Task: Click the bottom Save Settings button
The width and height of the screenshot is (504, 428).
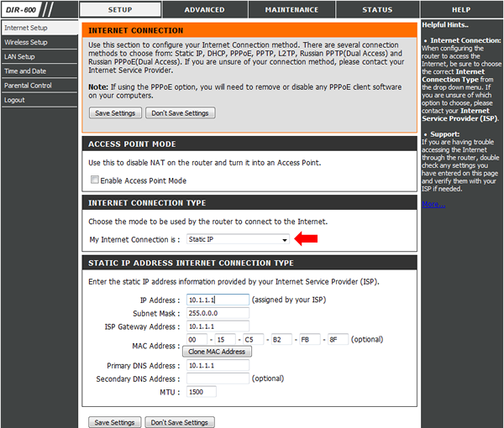Action: tap(114, 422)
